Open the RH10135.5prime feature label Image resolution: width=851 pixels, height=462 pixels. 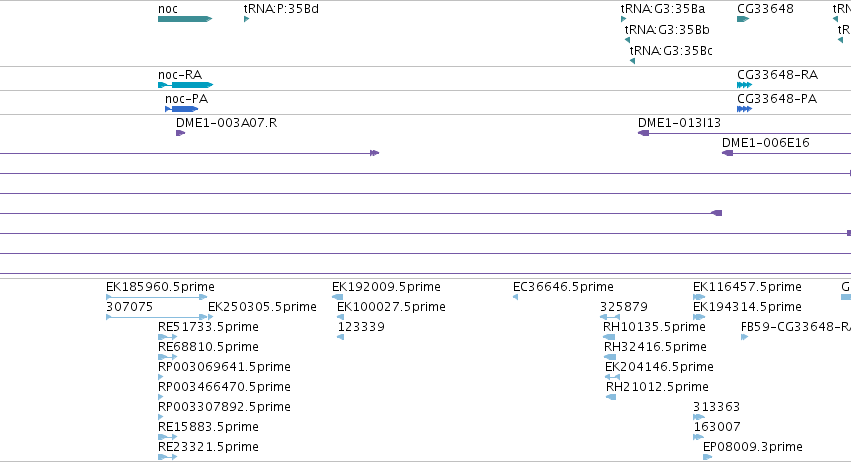coord(654,327)
